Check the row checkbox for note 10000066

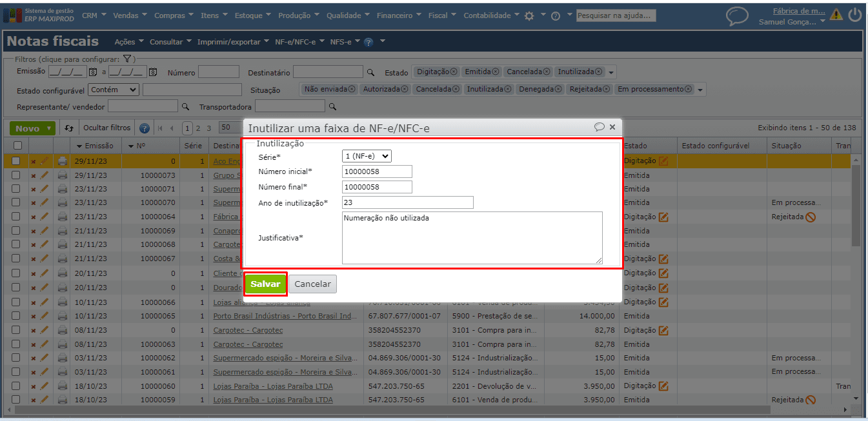point(16,302)
